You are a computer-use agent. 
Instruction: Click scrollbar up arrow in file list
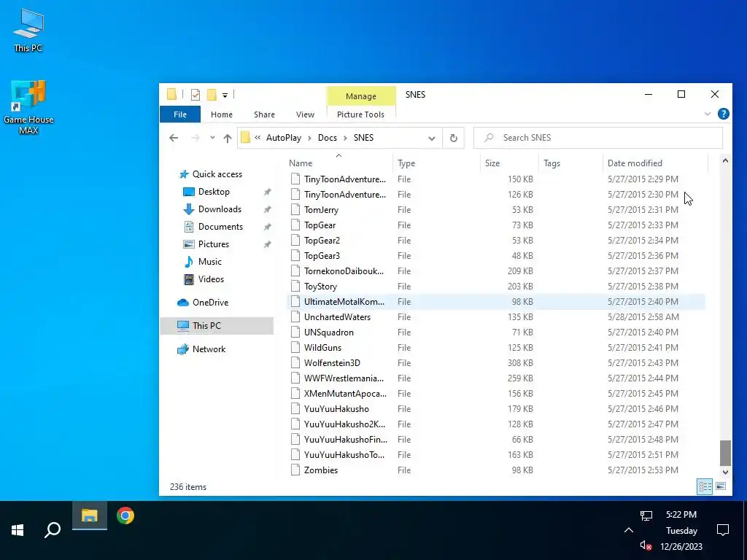[x=725, y=161]
